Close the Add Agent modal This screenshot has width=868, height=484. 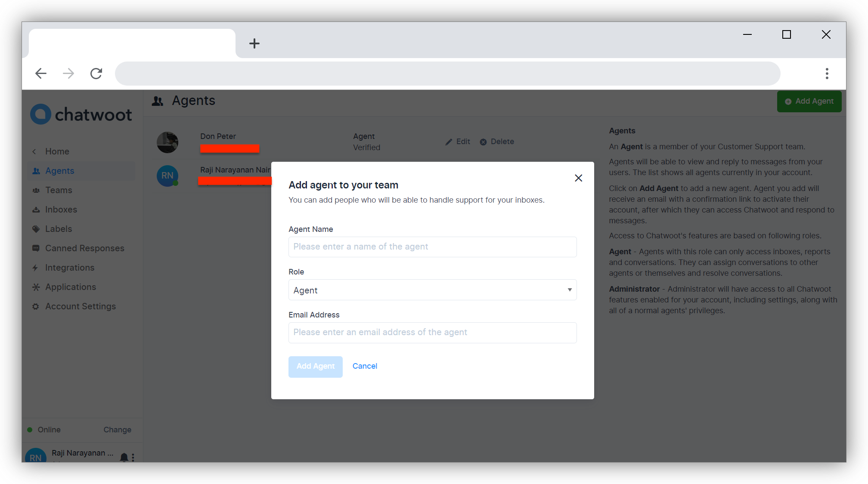(x=578, y=178)
